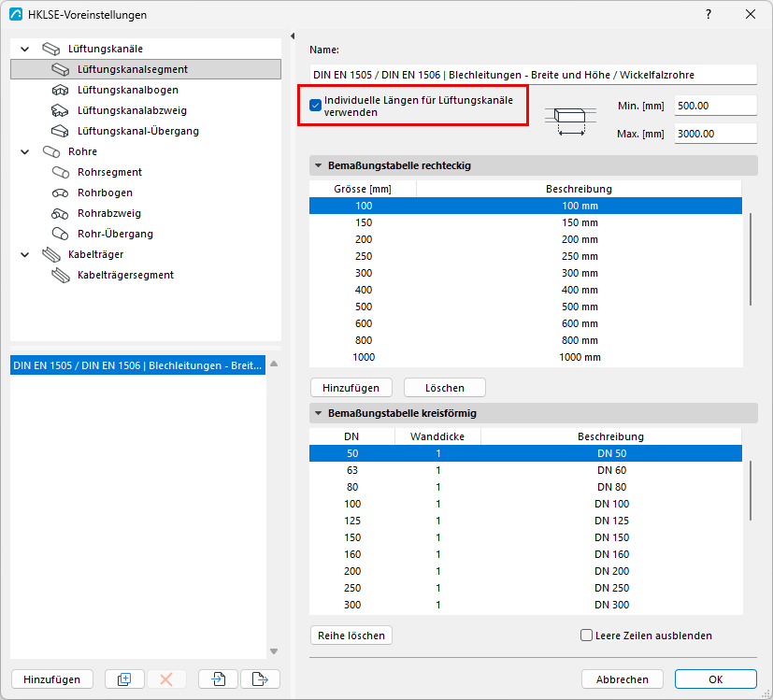773x700 pixels.
Task: Click the Rohr-Übergang pipe transition icon
Action: tap(60, 234)
